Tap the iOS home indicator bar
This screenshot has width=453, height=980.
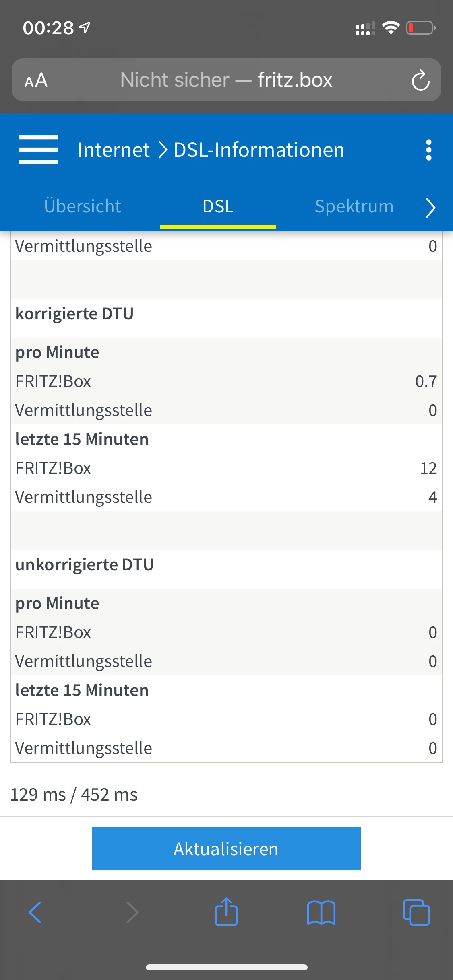(x=226, y=967)
